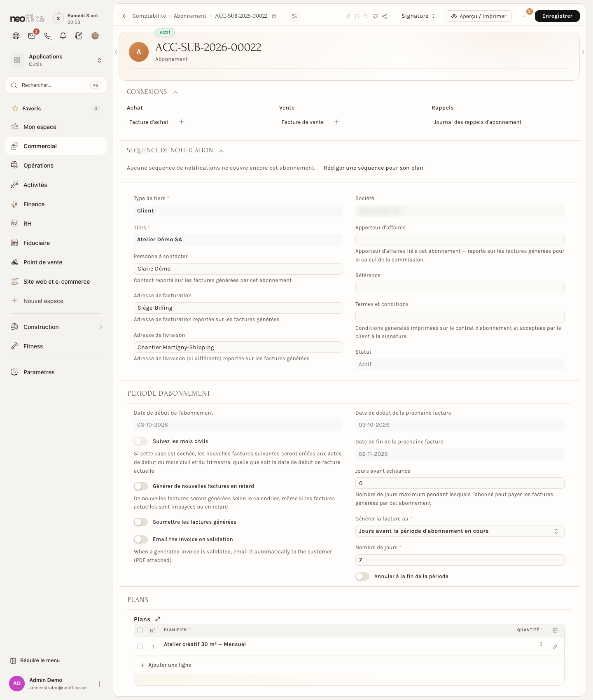593x700 pixels.
Task: Share the subscription via share icon
Action: click(384, 16)
